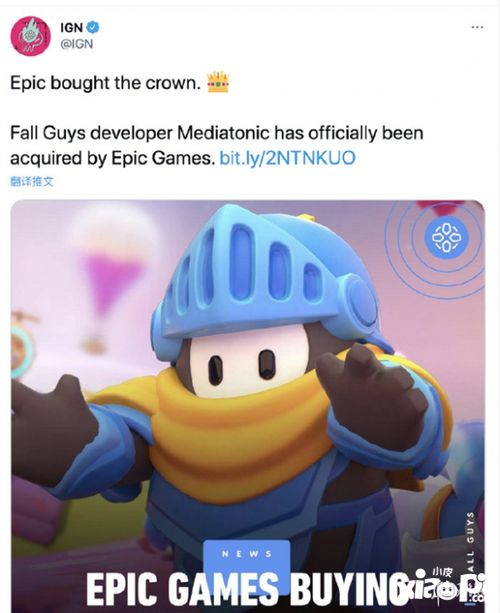Click the blue NEWS badge on the image
500x613 pixels.
pyautogui.click(x=247, y=554)
